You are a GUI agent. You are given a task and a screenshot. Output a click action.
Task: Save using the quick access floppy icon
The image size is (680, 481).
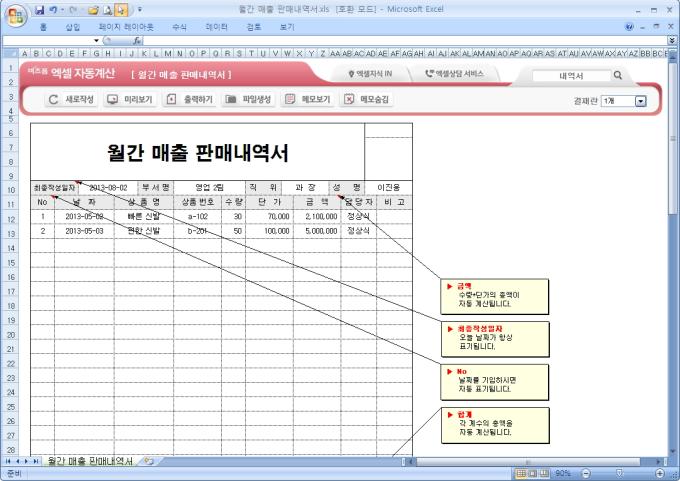(x=39, y=10)
